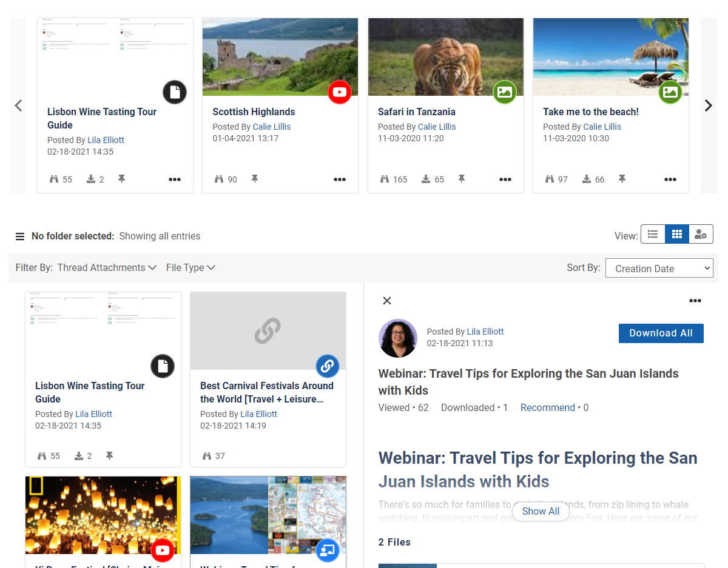Open Take me to the beach! title
The width and height of the screenshot is (728, 568).
click(x=591, y=112)
